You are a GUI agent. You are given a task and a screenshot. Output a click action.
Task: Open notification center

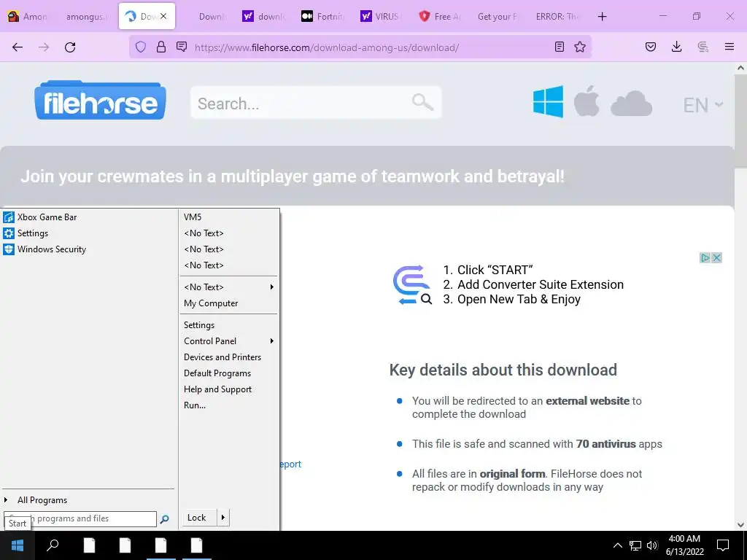coord(723,545)
